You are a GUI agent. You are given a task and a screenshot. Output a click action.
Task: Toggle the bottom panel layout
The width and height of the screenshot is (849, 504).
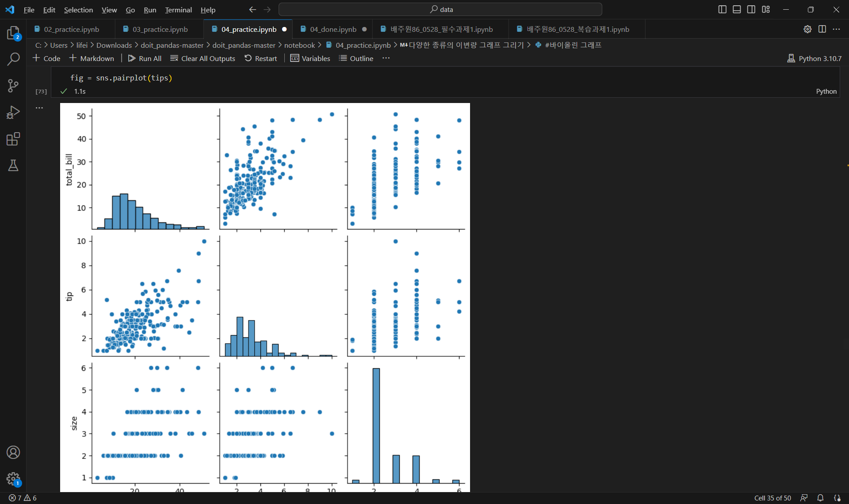[737, 9]
